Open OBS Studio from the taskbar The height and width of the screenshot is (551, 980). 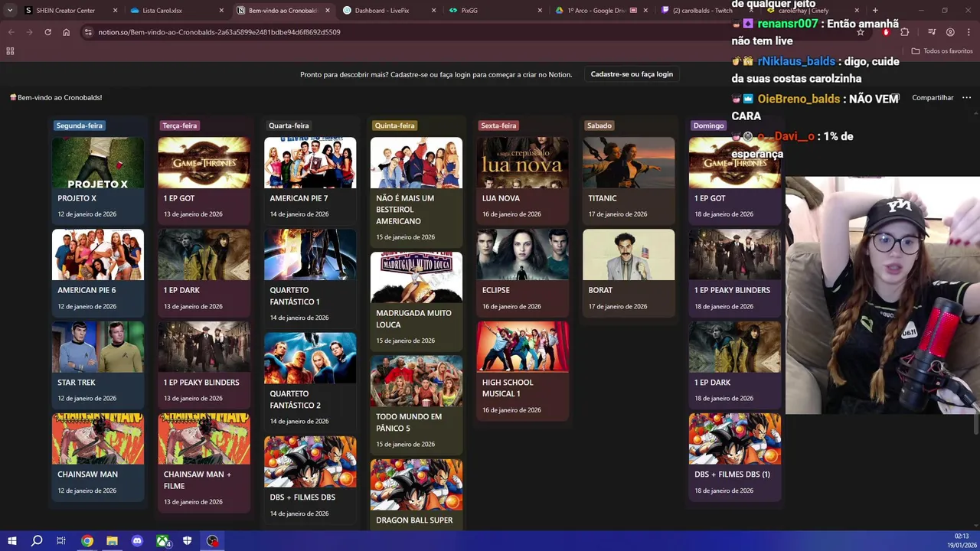pos(213,541)
